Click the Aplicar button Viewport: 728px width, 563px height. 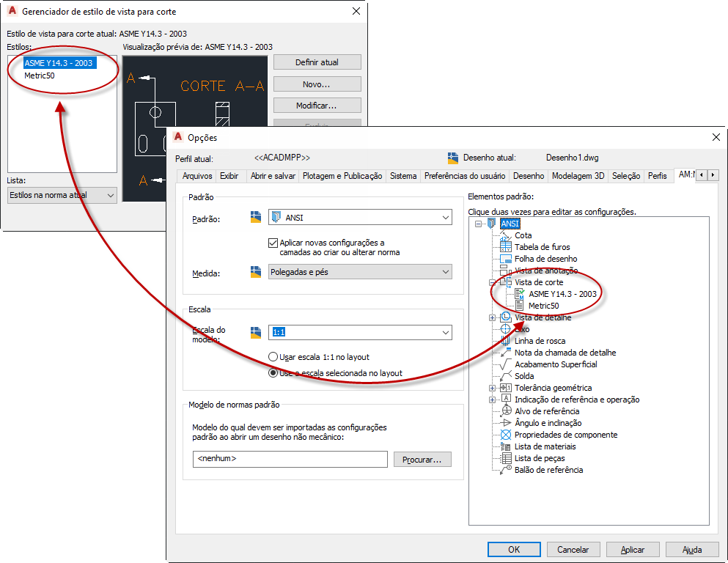click(633, 550)
